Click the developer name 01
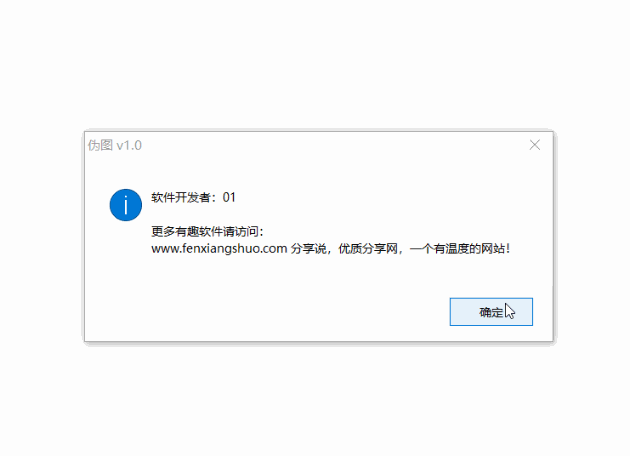Viewport: 630px width, 456px height. [x=229, y=197]
